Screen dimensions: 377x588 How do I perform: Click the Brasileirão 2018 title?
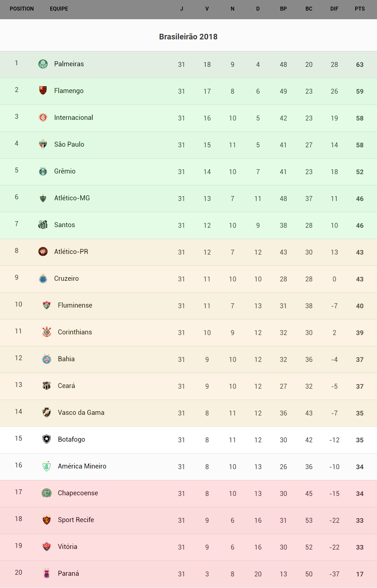coord(188,37)
